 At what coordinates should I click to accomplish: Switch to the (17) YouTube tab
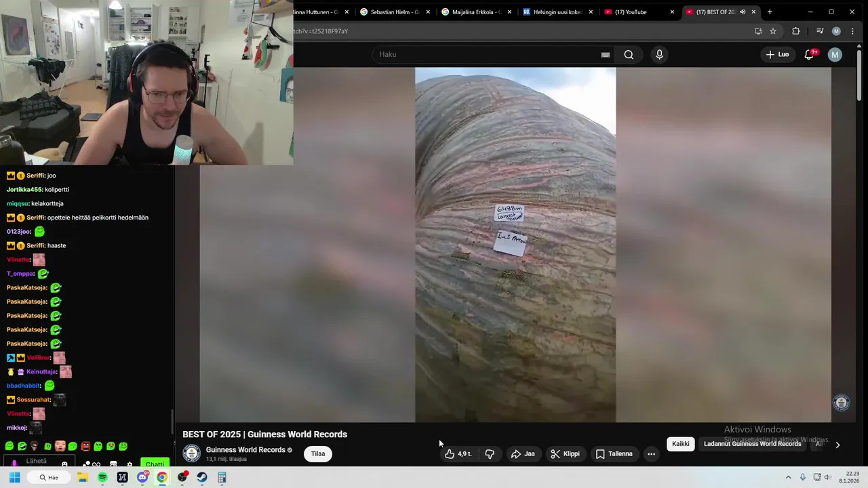pyautogui.click(x=639, y=12)
